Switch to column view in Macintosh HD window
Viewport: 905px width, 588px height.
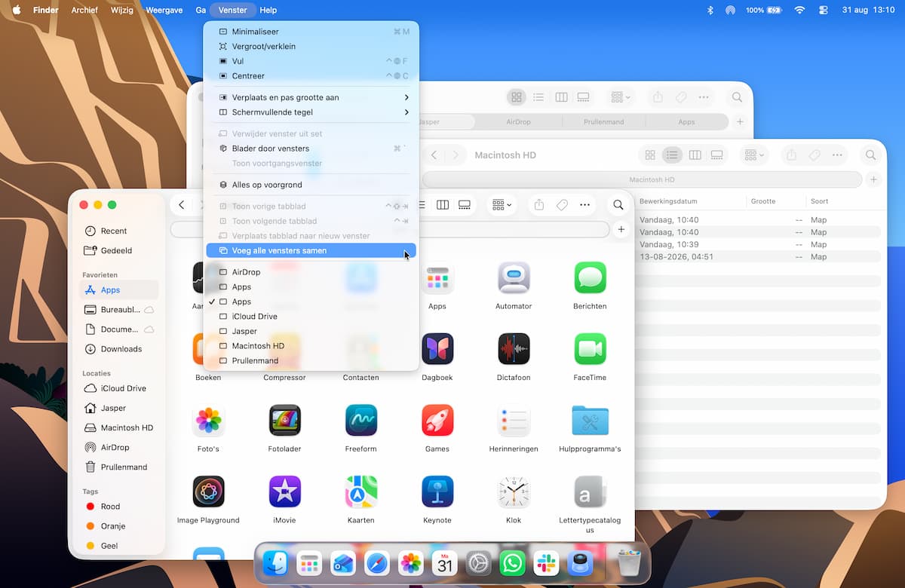695,155
